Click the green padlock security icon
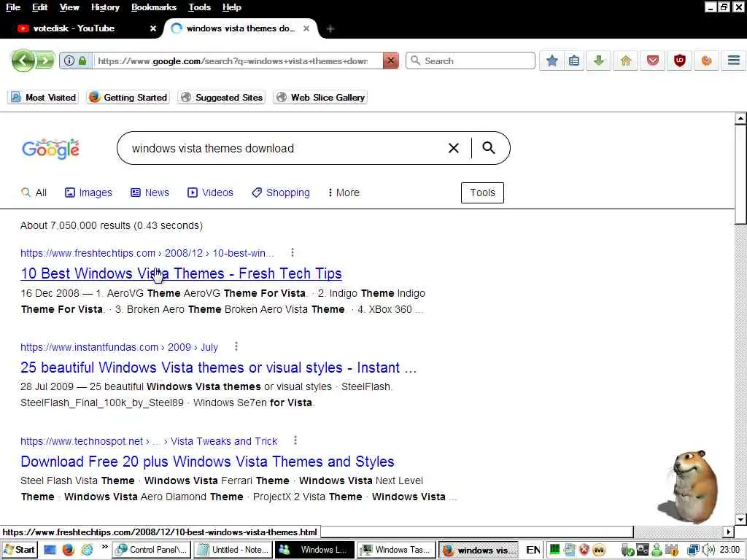This screenshot has width=747, height=560. click(82, 61)
